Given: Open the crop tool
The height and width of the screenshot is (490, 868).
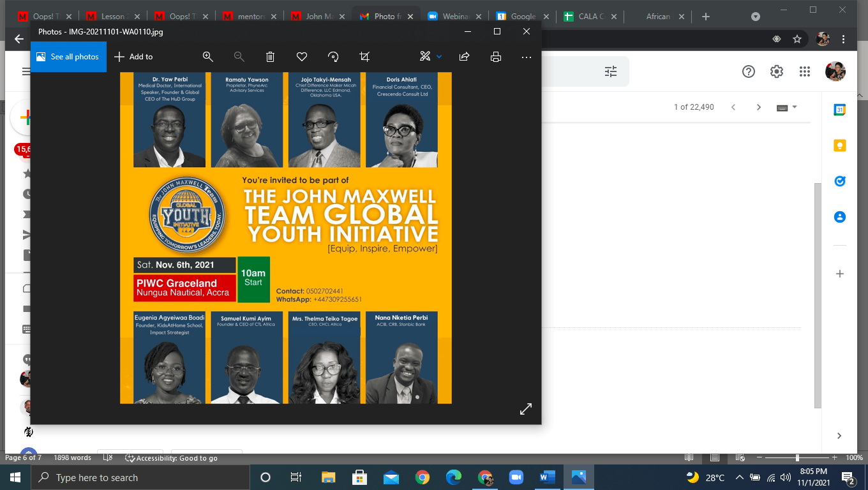Looking at the screenshot, I should coord(364,57).
